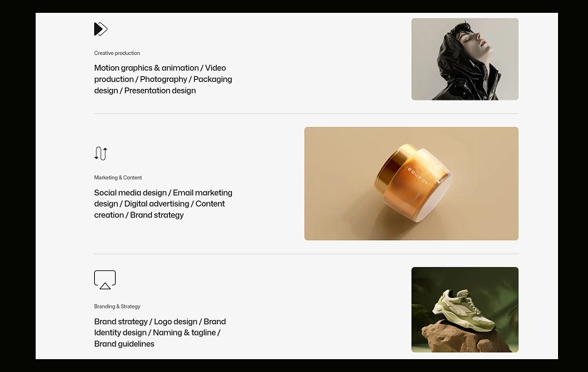The width and height of the screenshot is (588, 372).
Task: Click the Naming & tagline text
Action: [x=184, y=333]
